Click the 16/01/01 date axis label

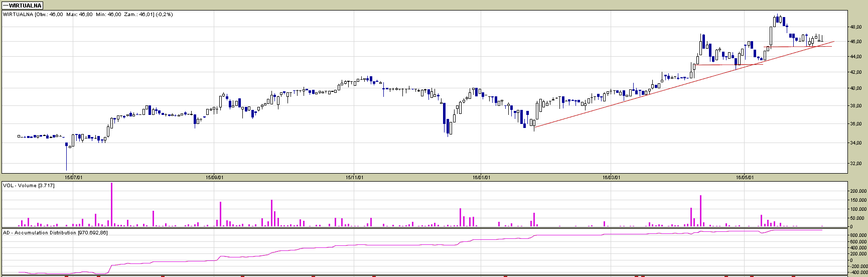pos(481,177)
